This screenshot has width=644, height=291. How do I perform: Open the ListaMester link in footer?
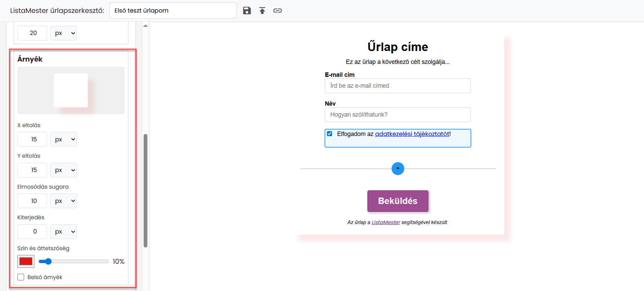[x=386, y=222]
